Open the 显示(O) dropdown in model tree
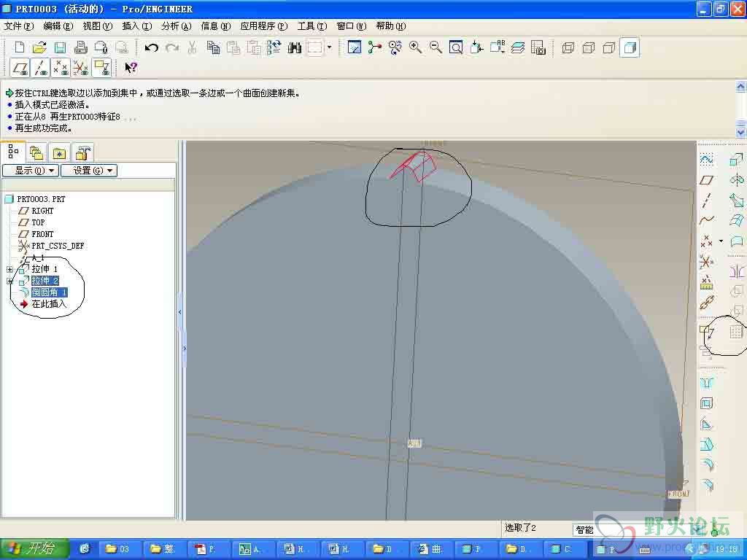 (31, 171)
